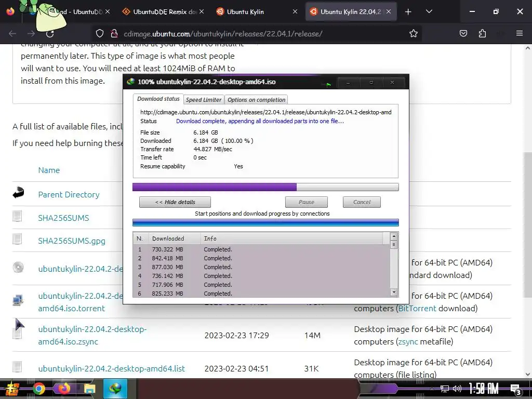Select connection row 1 with 730.322 MB
The image size is (532, 399).
click(261, 249)
